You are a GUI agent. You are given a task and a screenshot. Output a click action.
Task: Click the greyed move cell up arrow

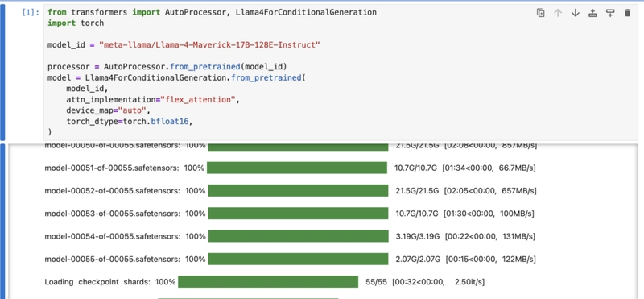click(558, 13)
